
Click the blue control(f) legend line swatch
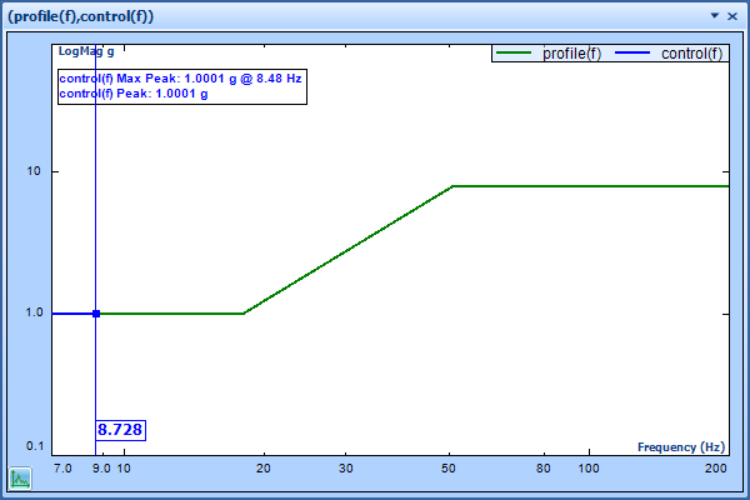point(632,53)
